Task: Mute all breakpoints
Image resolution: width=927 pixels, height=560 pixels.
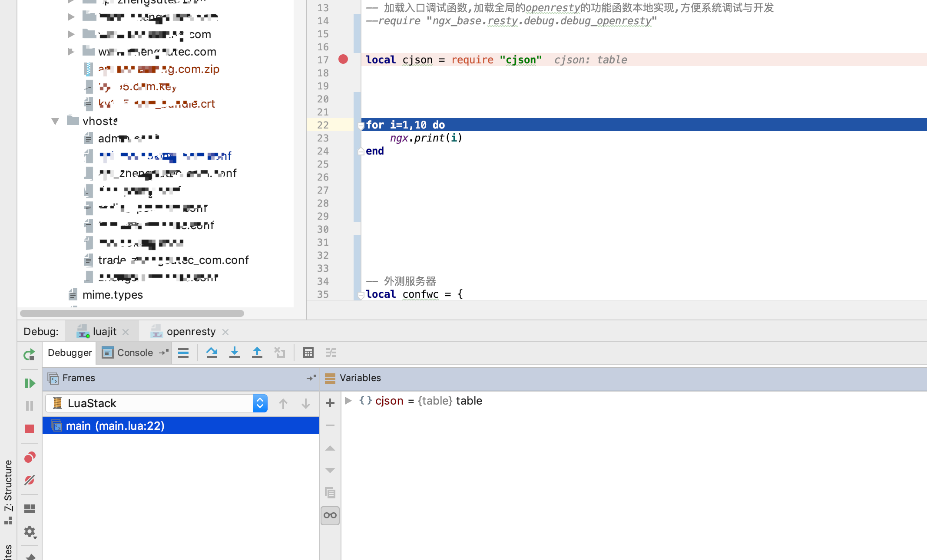Action: pyautogui.click(x=30, y=481)
